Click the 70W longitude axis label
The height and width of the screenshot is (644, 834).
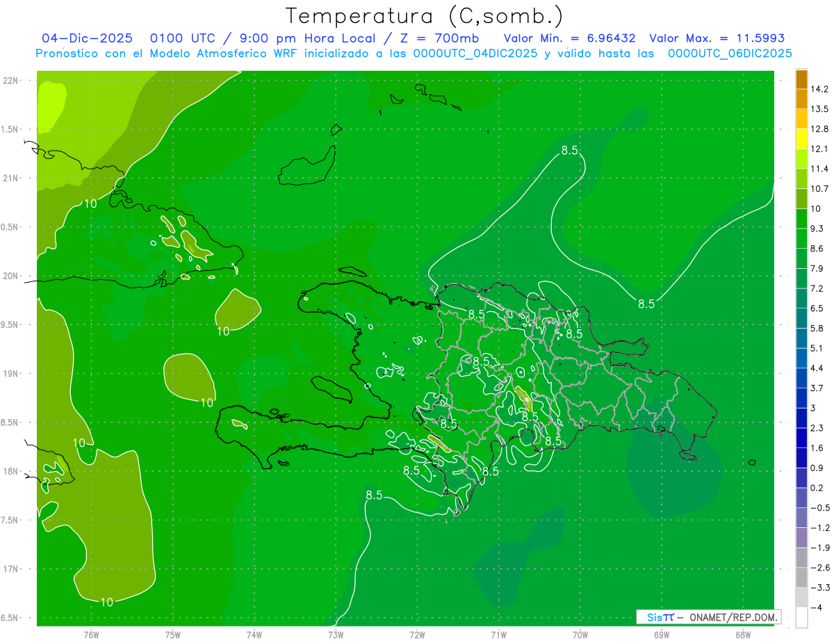click(580, 634)
